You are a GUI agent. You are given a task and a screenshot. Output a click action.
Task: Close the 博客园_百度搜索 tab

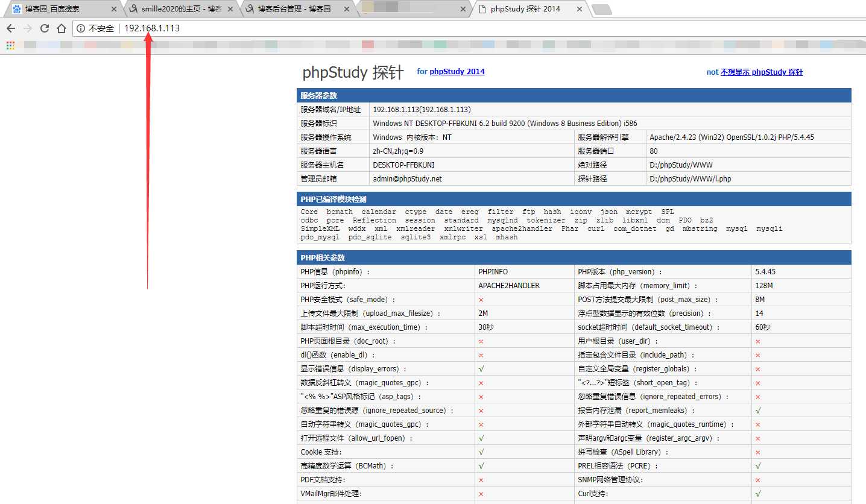click(x=113, y=10)
